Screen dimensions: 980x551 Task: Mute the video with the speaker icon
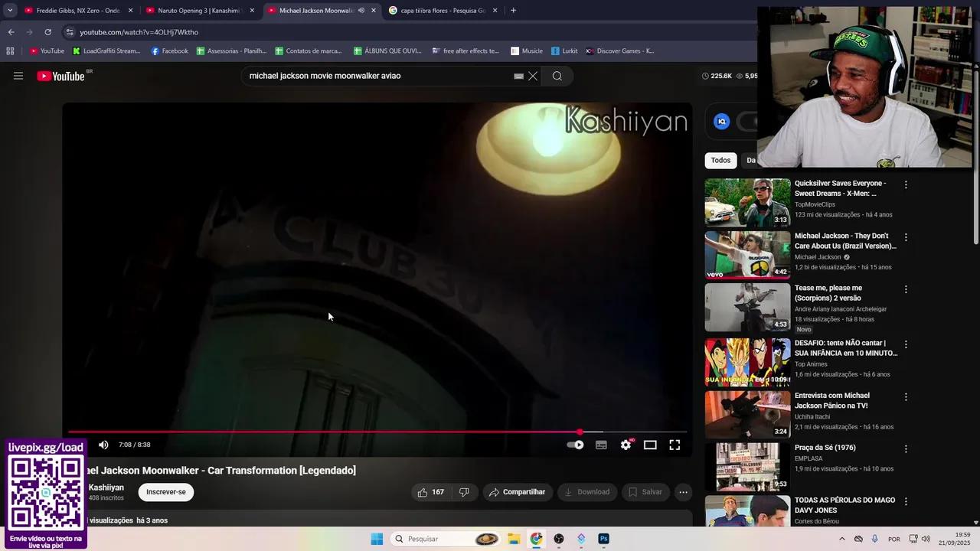pos(103,445)
